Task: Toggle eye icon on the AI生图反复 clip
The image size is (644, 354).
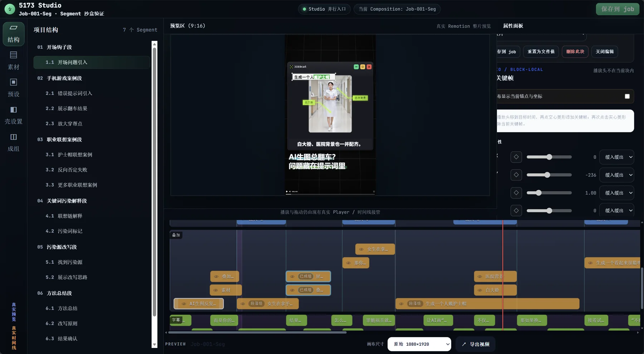Action: 184,304
